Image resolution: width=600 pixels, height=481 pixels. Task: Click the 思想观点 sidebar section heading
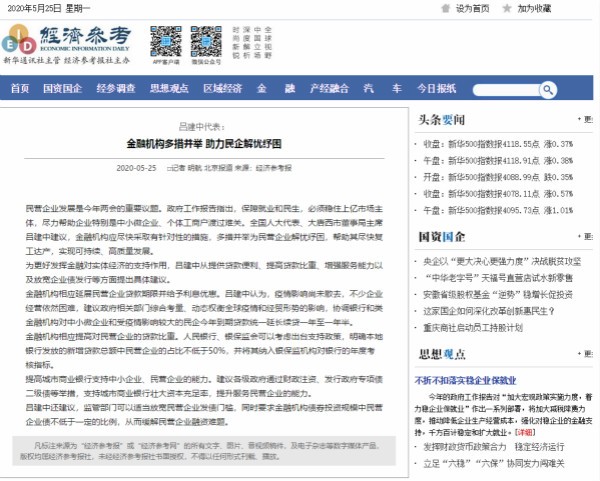click(x=442, y=354)
